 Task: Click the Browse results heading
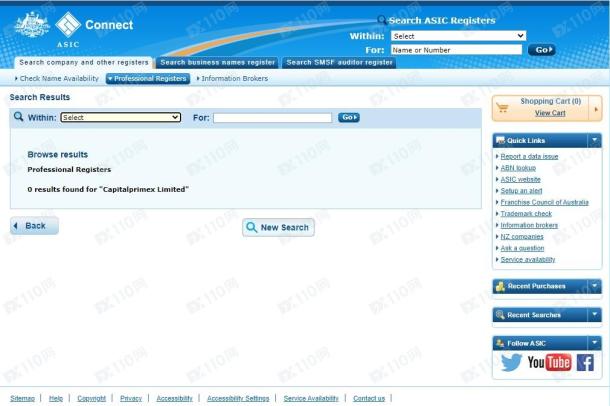click(58, 154)
